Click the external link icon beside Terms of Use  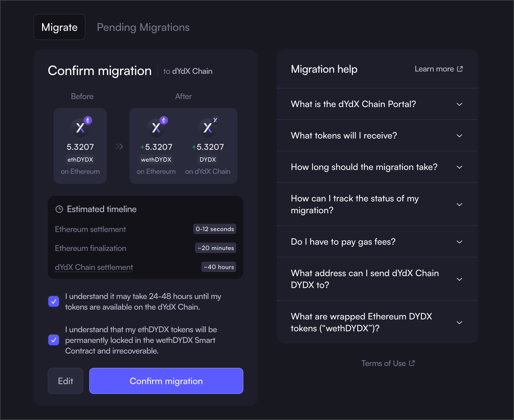pyautogui.click(x=412, y=363)
